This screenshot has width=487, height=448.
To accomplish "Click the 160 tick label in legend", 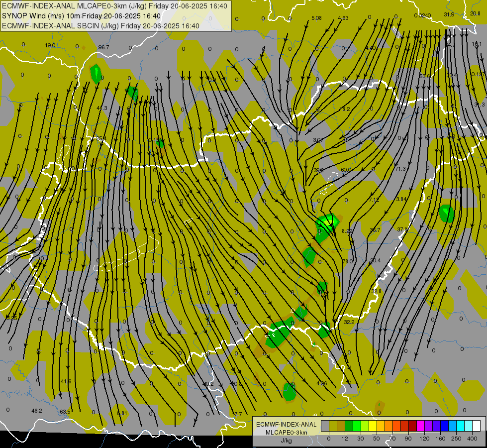I will [x=440, y=439].
